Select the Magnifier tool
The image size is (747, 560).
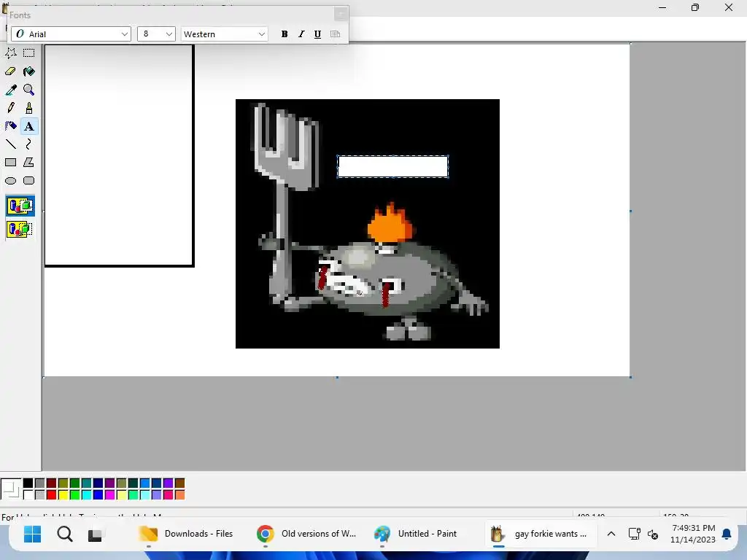[x=29, y=90]
